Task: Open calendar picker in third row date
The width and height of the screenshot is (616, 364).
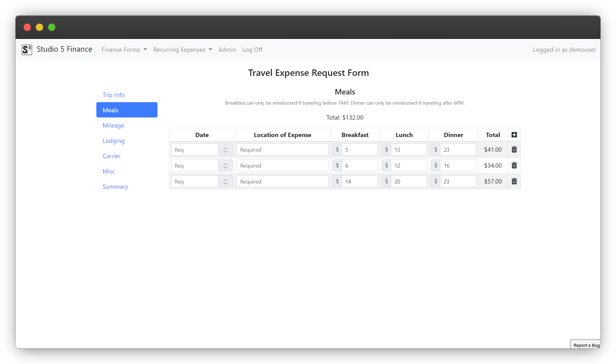Action: click(x=225, y=182)
